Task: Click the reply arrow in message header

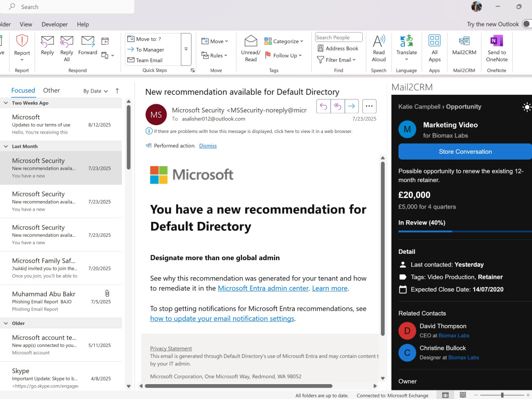Action: (x=323, y=106)
